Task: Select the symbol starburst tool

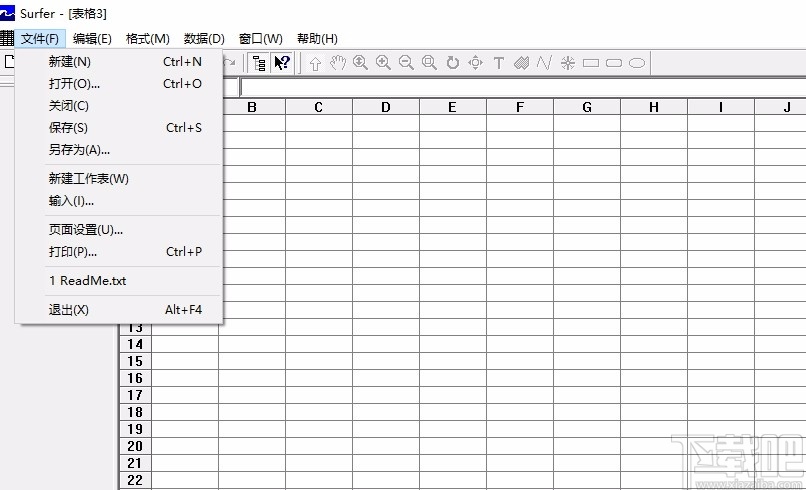Action: [x=567, y=63]
